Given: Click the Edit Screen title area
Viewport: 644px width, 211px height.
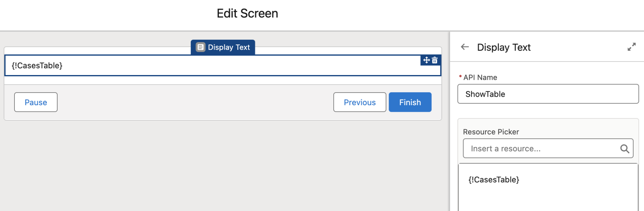Looking at the screenshot, I should 247,13.
